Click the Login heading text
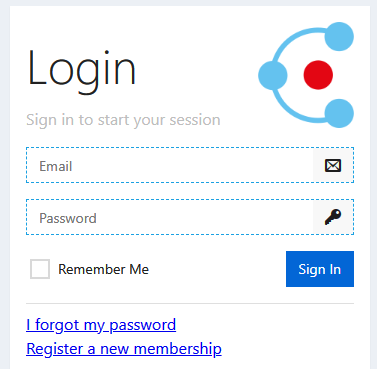Screen dimensions: 377x369 [x=82, y=69]
